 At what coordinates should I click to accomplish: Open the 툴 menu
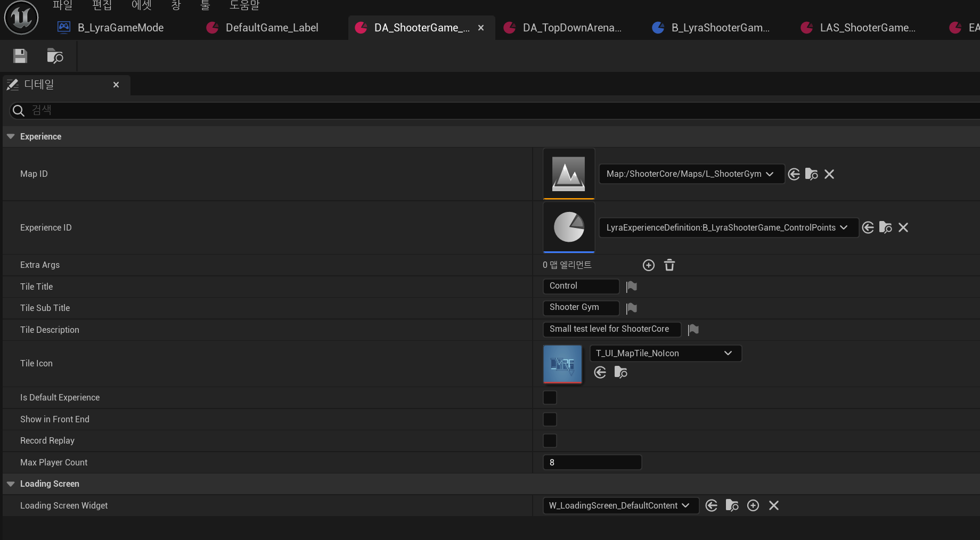point(205,5)
